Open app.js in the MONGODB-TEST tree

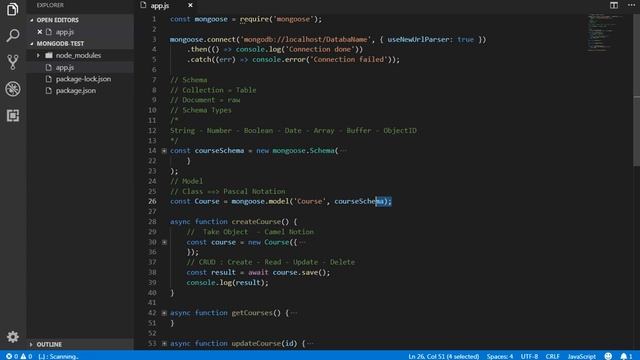coord(64,67)
